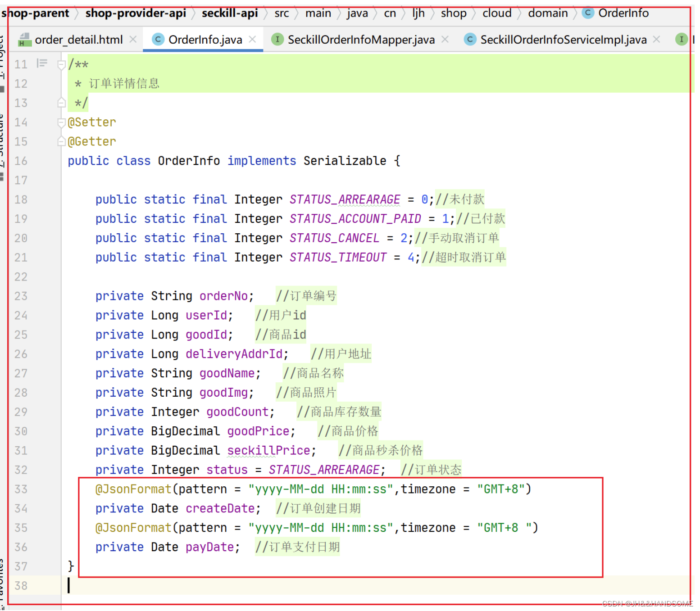Click the fold marker beside @Getter
This screenshot has width=700, height=611.
click(62, 142)
